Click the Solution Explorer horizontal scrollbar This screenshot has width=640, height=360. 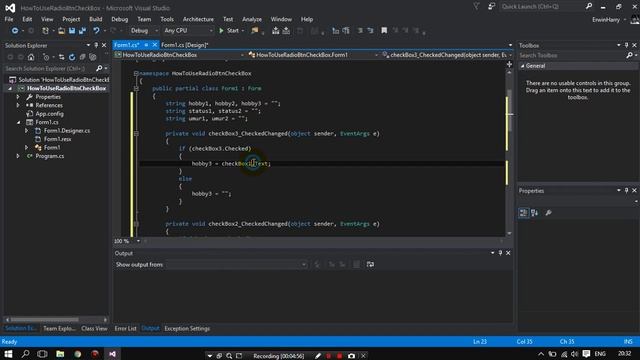pyautogui.click(x=44, y=320)
